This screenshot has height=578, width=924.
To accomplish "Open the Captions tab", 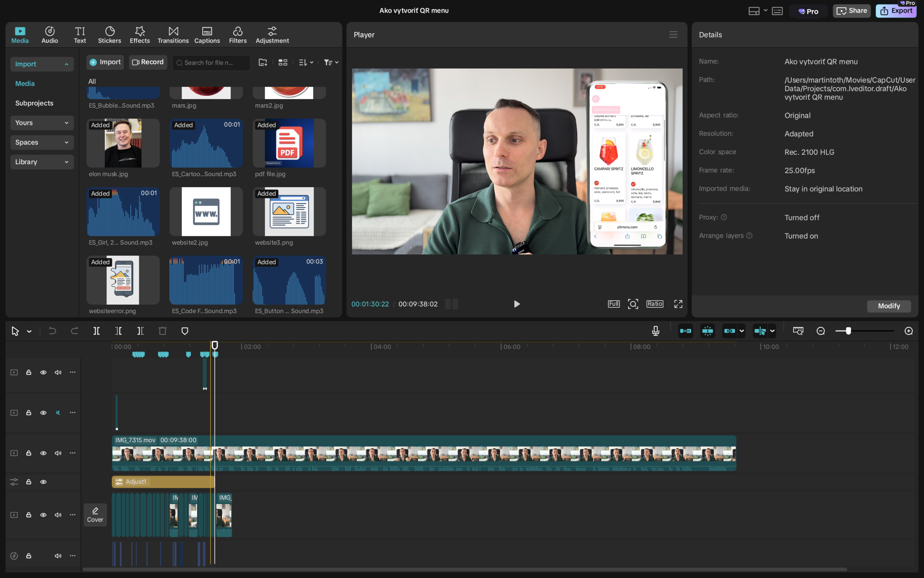I will coord(207,35).
